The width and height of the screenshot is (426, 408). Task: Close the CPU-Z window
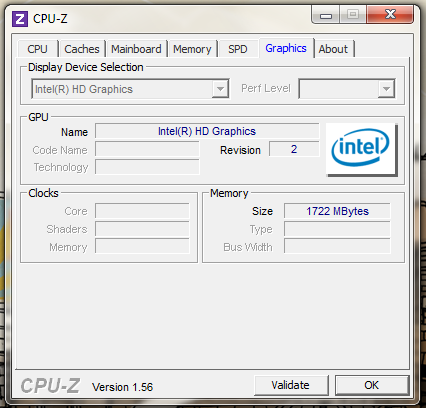coord(390,15)
